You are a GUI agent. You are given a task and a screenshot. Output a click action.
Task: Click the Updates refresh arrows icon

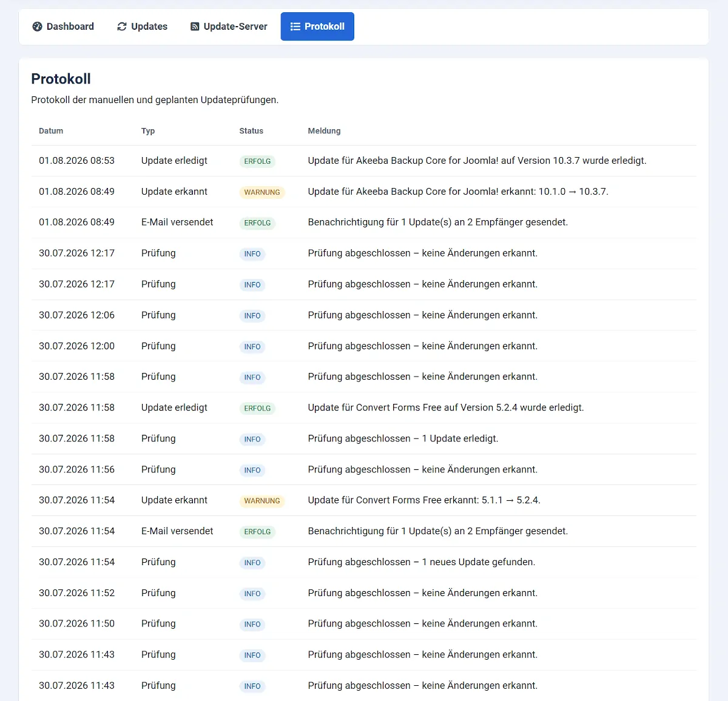pos(122,27)
